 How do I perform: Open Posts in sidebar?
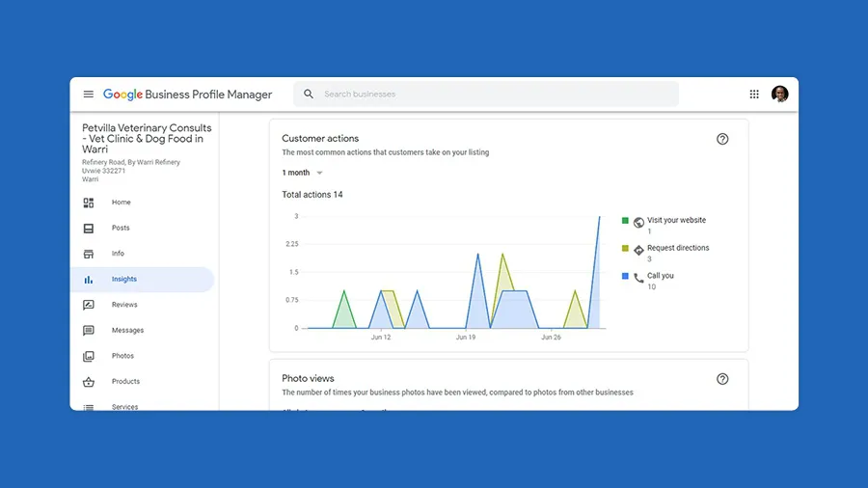(143, 228)
